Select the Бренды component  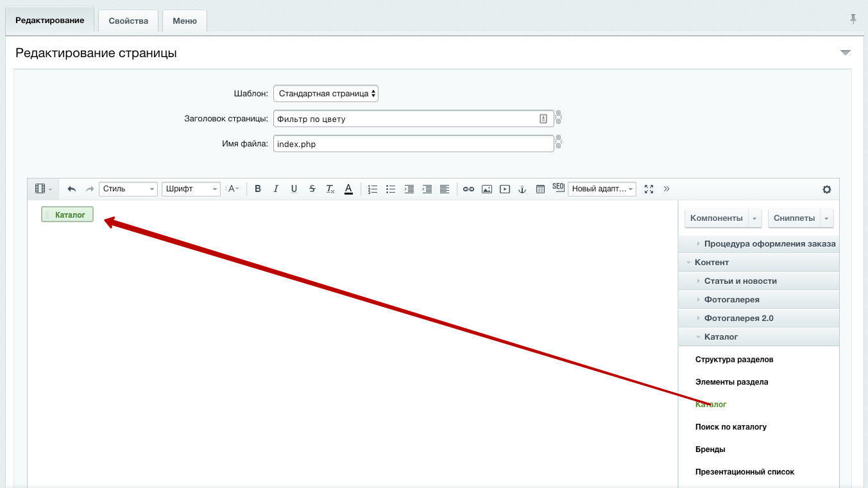pos(710,449)
